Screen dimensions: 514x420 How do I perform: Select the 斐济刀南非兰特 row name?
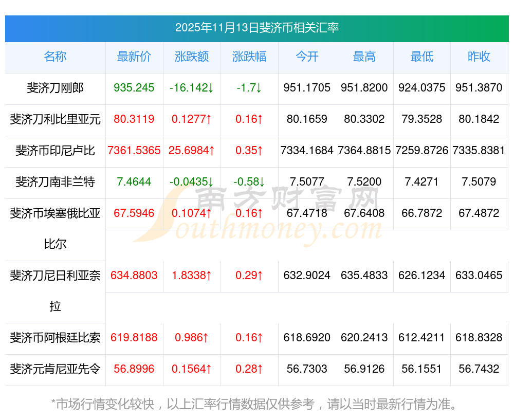click(55, 182)
